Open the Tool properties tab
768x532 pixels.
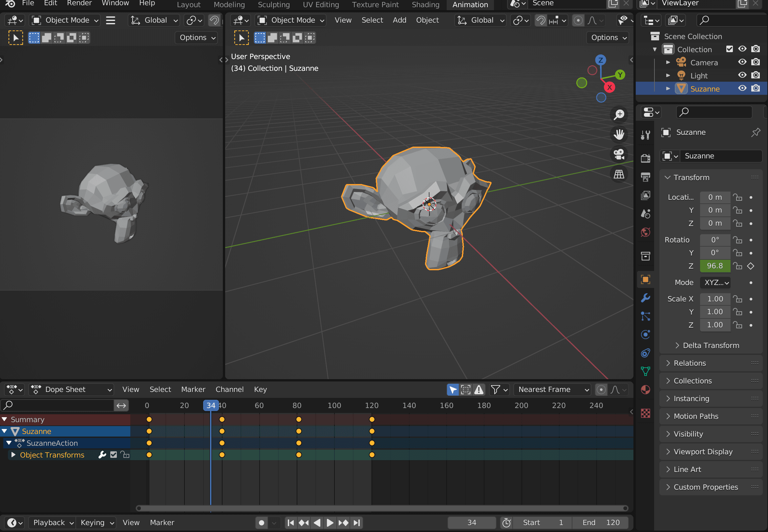click(x=645, y=135)
